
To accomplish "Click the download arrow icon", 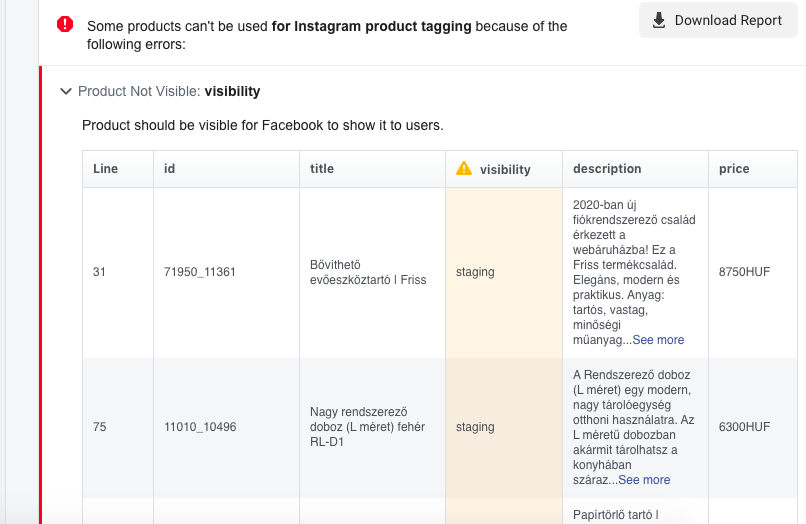I will (658, 21).
